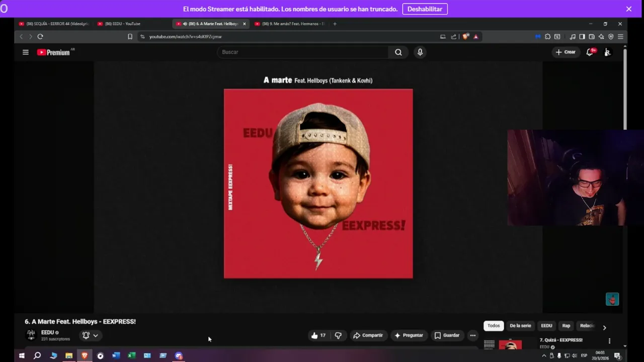Click the Crear button
Viewport: 644px width, 362px height.
pos(566,52)
